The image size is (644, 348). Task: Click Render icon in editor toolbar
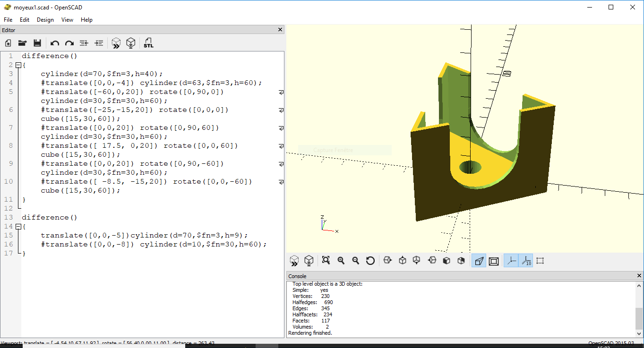point(131,43)
